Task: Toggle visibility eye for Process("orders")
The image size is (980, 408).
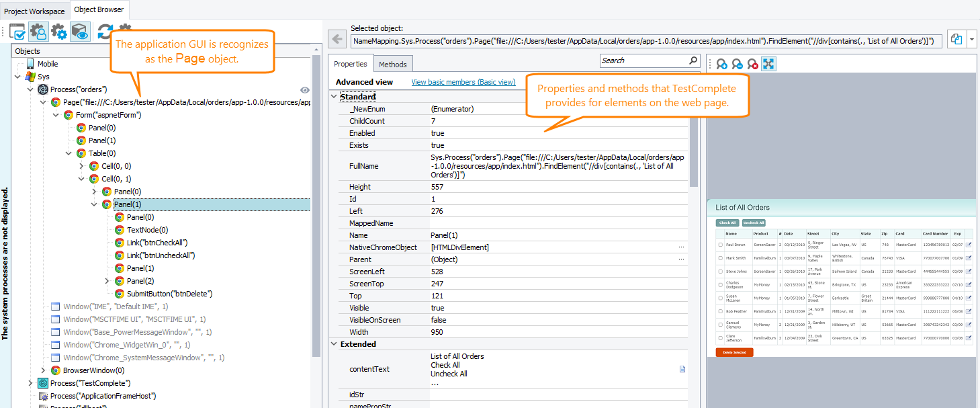Action: 304,89
